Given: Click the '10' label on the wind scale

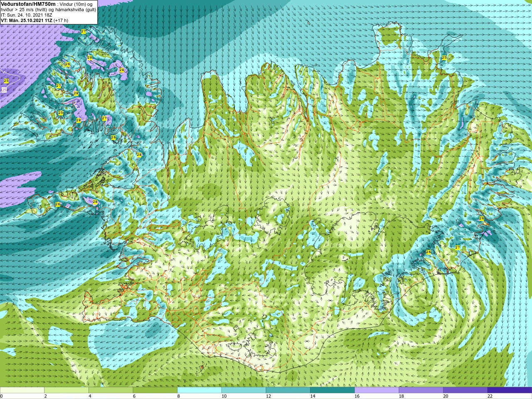Looking at the screenshot, I should [224, 396].
